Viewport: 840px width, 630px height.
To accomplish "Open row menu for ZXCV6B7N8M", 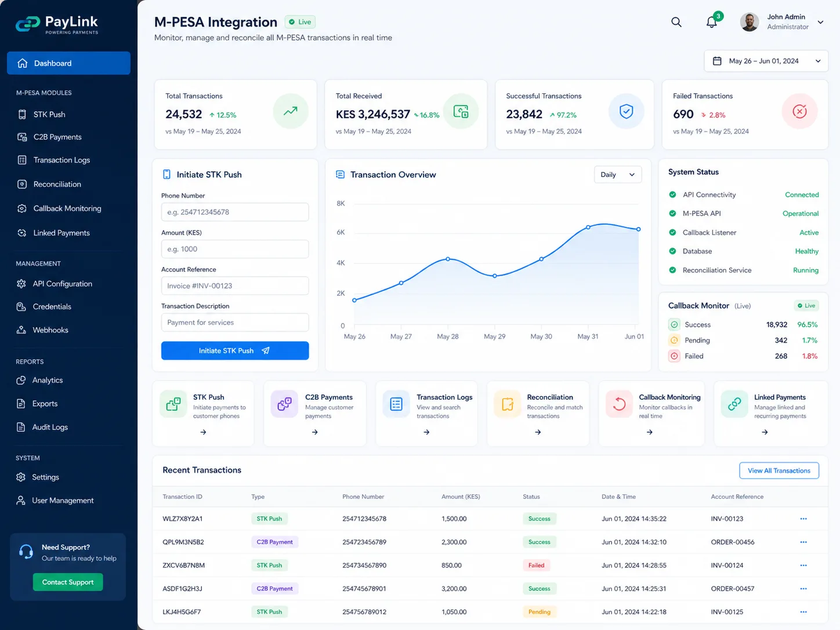I will point(803,565).
